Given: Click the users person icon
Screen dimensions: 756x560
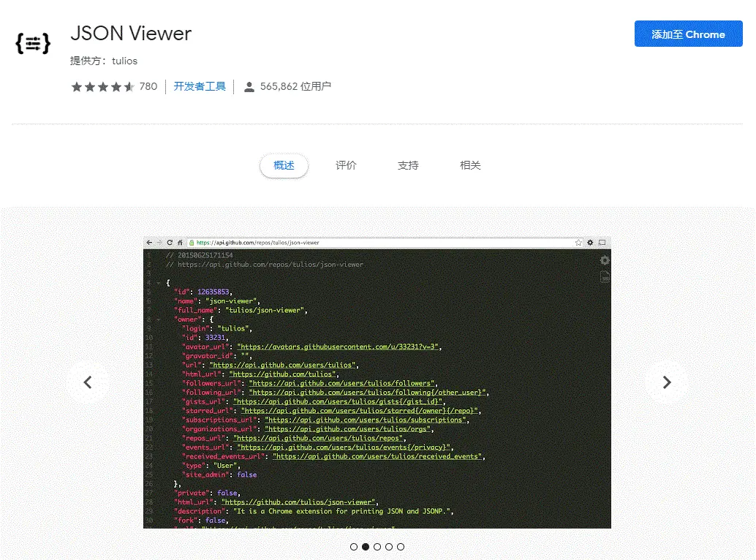Looking at the screenshot, I should [249, 87].
